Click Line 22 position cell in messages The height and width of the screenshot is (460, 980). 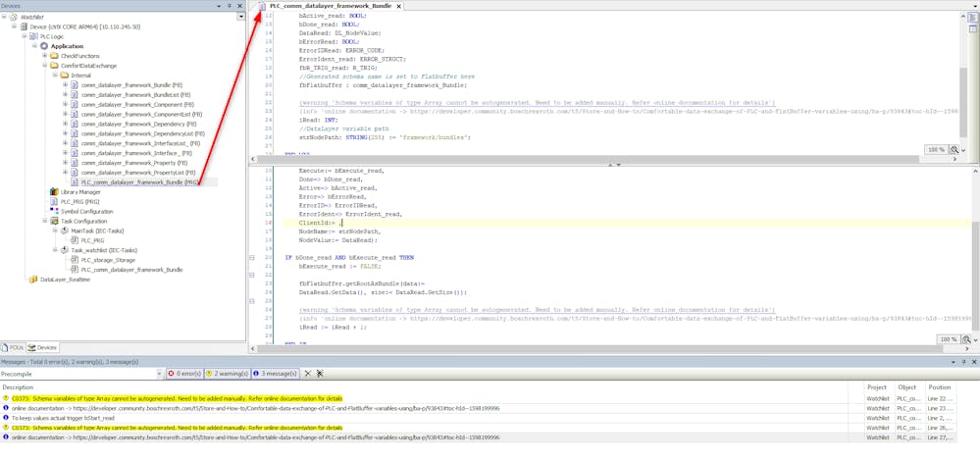(940, 398)
